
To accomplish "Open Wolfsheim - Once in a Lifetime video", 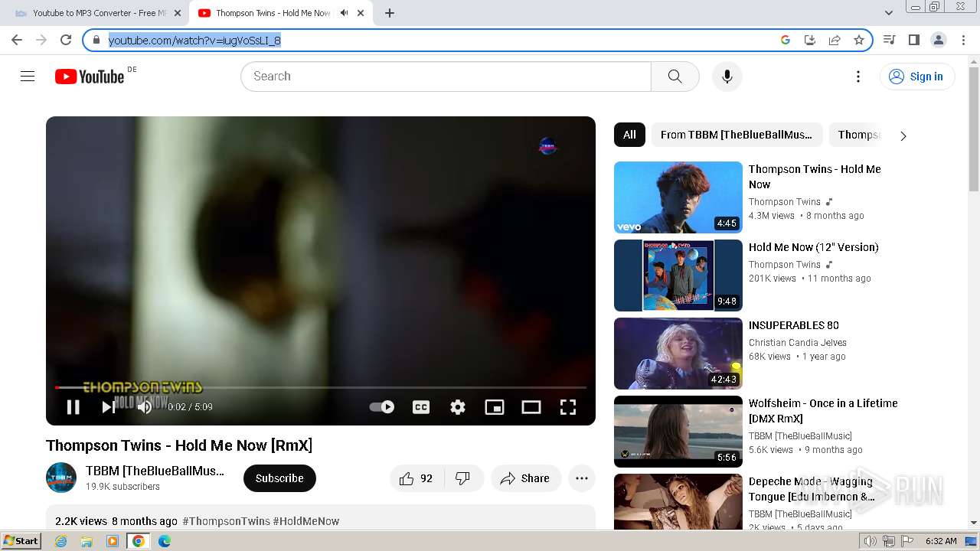I will click(x=823, y=411).
